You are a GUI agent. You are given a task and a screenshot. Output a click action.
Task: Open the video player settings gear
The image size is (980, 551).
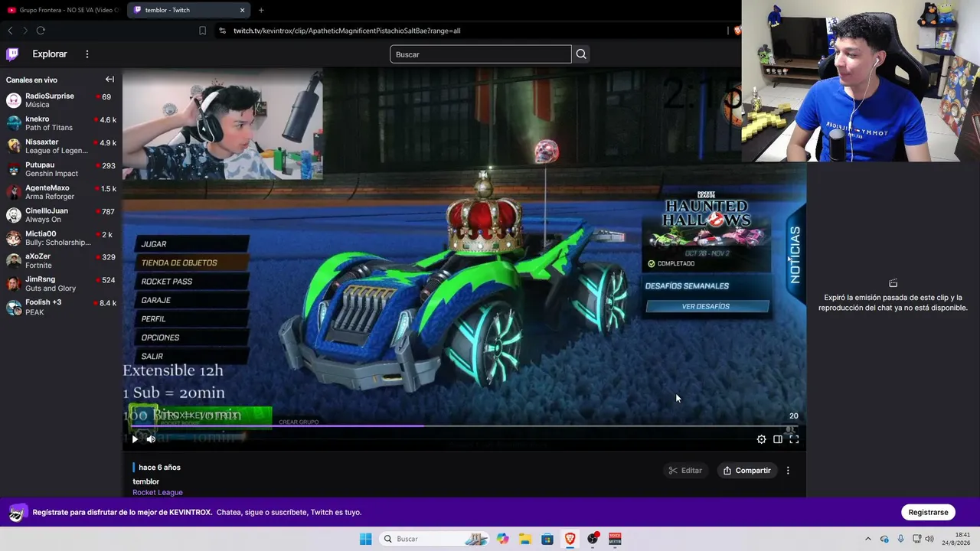coord(761,439)
